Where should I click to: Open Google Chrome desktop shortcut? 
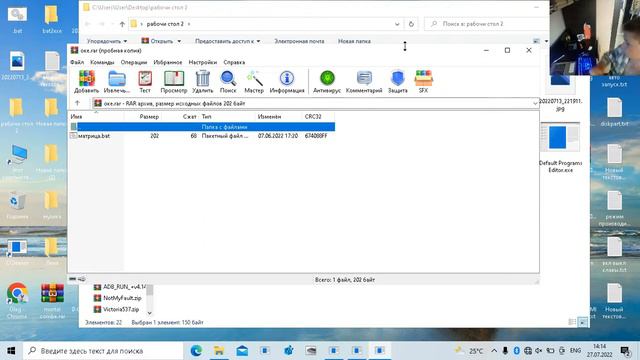tap(17, 300)
